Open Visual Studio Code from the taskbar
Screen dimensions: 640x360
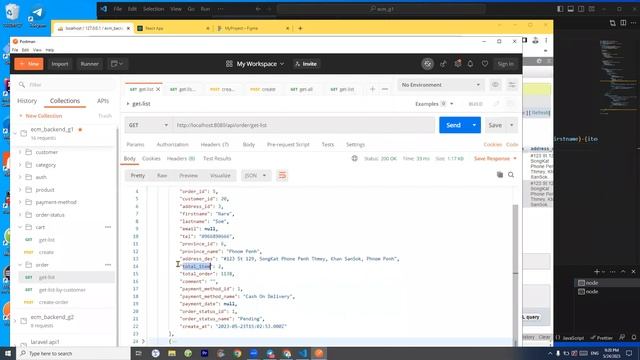click(302, 353)
